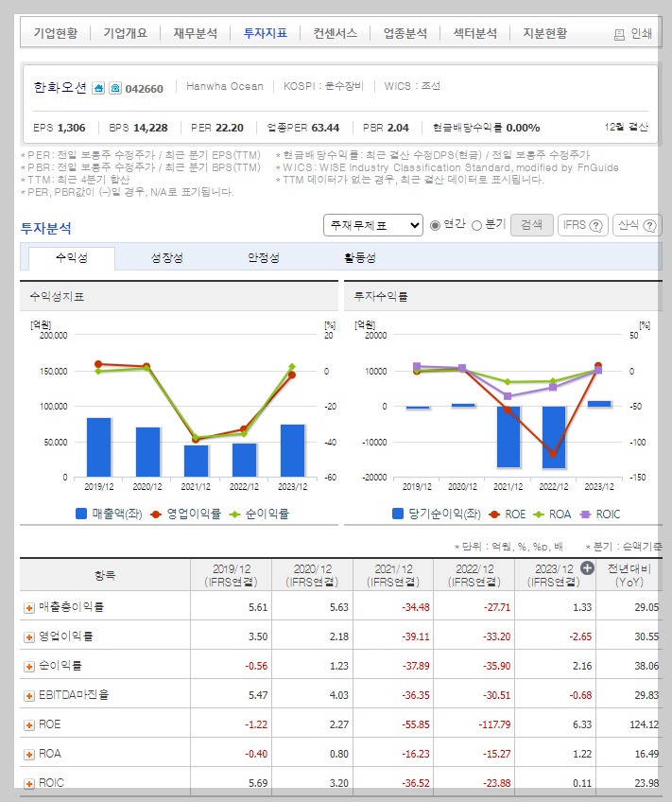Expand the ROE table row
This screenshot has width=672, height=802.
point(29,724)
